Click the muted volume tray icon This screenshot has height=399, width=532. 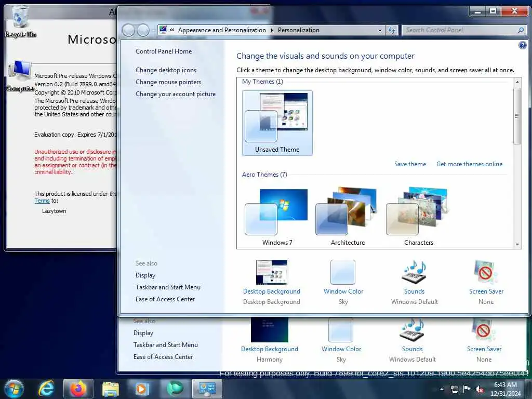pos(480,390)
